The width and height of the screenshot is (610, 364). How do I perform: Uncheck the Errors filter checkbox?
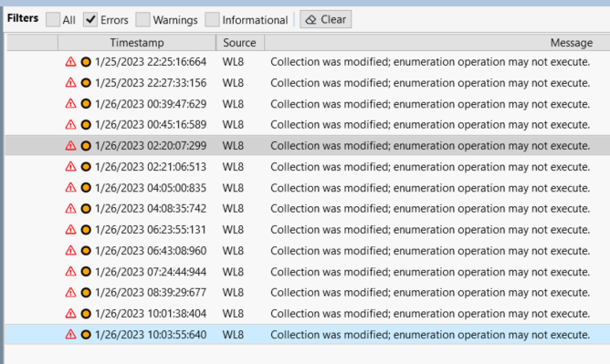90,19
